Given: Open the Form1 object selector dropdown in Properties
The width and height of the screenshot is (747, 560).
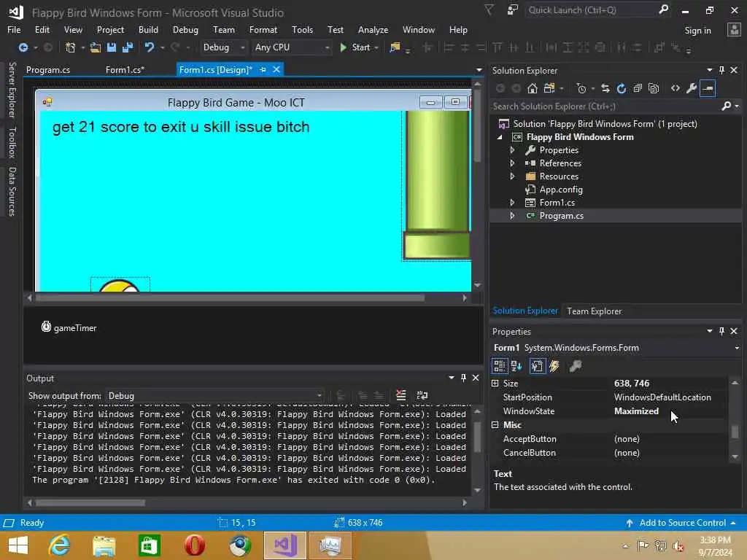Looking at the screenshot, I should 737,348.
